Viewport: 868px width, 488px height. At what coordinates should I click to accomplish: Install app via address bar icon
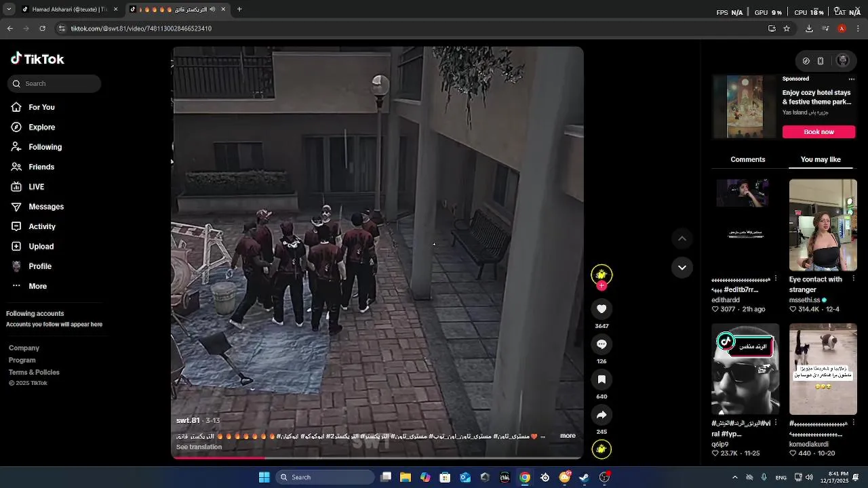pos(772,28)
